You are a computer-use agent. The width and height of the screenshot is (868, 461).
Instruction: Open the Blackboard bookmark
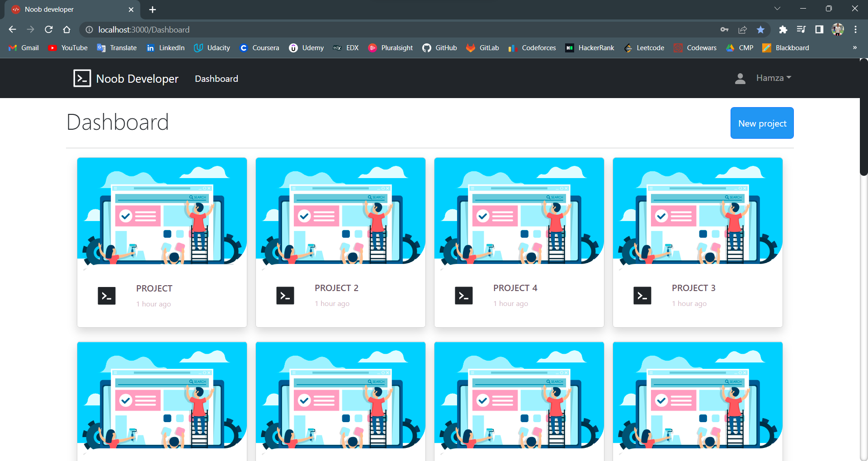click(786, 48)
